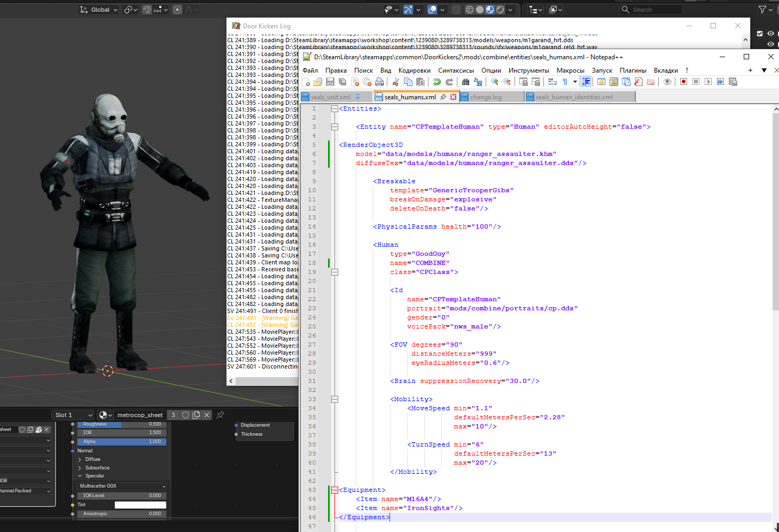
Task: Expand the Subsurface section in shader node
Action: click(x=80, y=468)
